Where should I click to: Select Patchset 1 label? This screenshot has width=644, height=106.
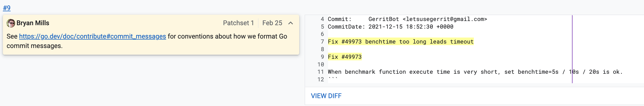click(238, 23)
